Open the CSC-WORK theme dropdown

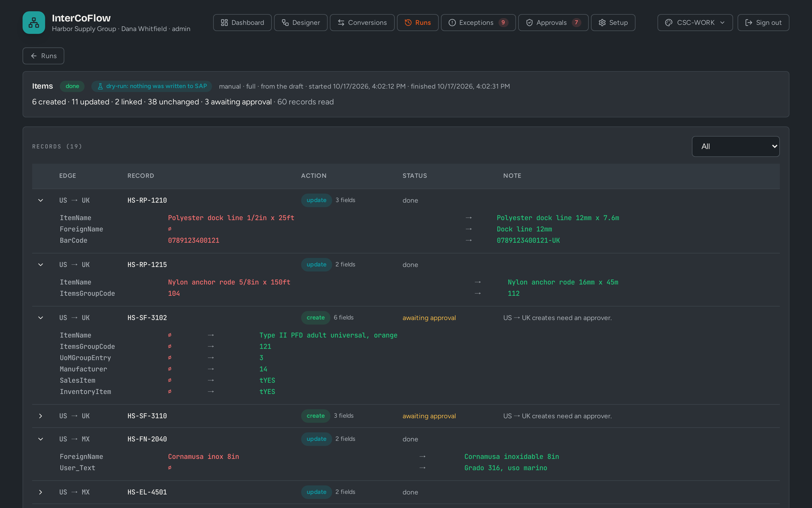tap(695, 23)
